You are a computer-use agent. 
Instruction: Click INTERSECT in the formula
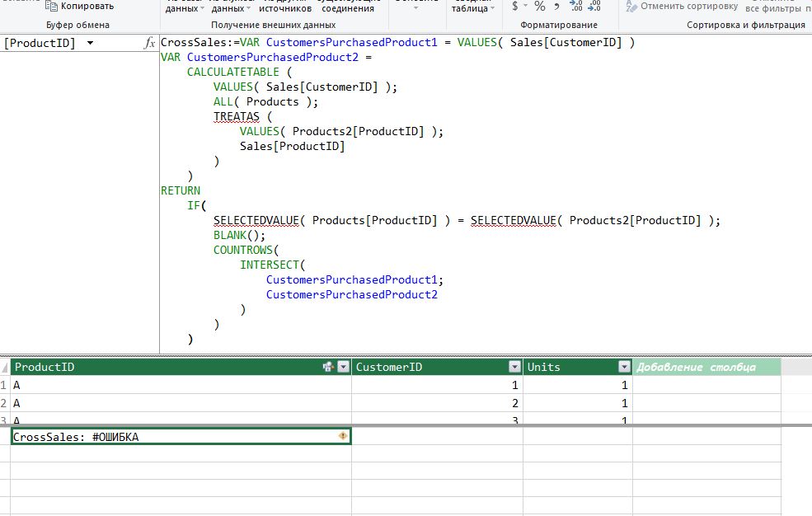270,265
